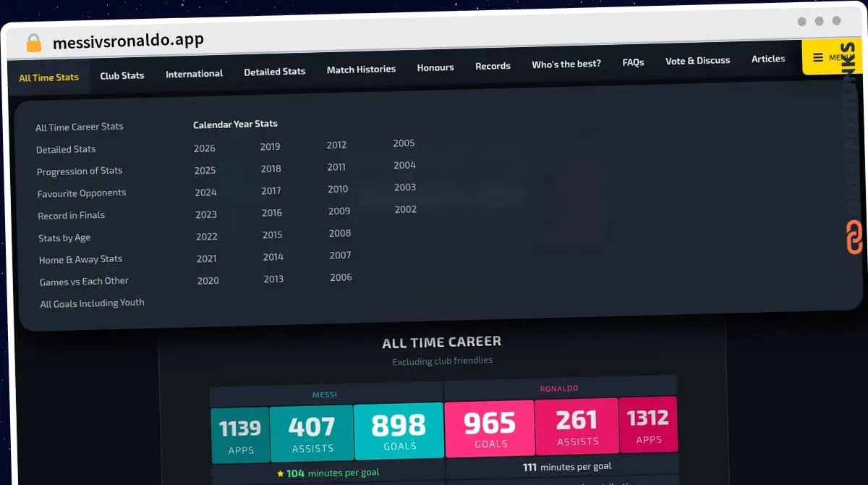868x485 pixels.
Task: Select calendar year 2014
Action: coord(273,257)
